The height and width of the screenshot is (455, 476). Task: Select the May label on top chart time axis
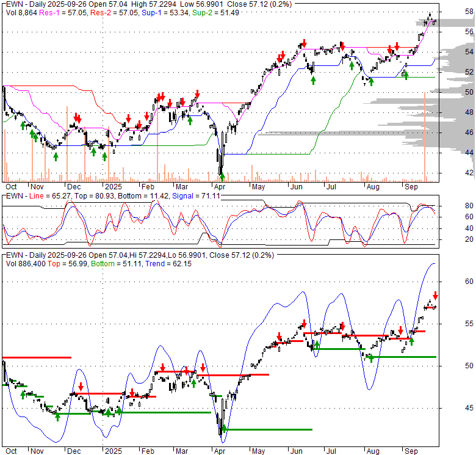click(x=258, y=187)
